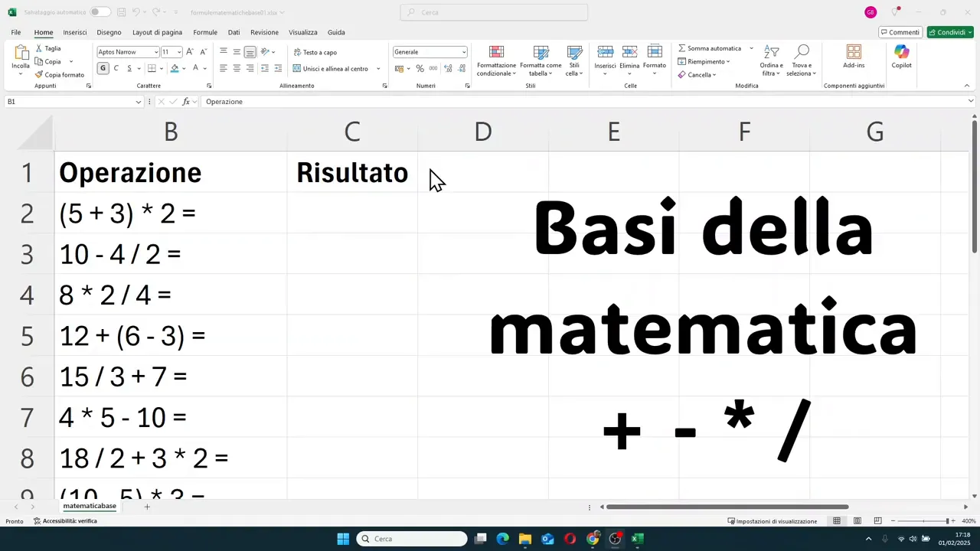Viewport: 980px width, 551px height.
Task: Switch to the Layout di pagina tab
Action: click(157, 32)
